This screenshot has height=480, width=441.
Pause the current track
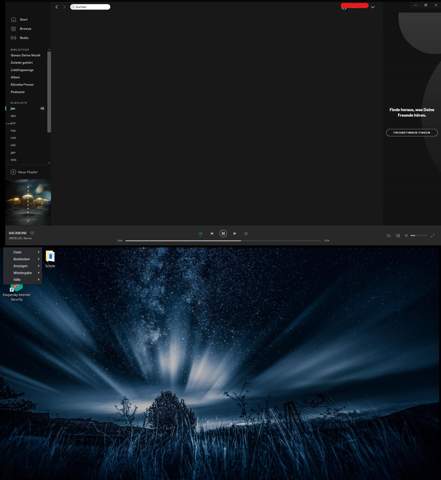pos(223,234)
